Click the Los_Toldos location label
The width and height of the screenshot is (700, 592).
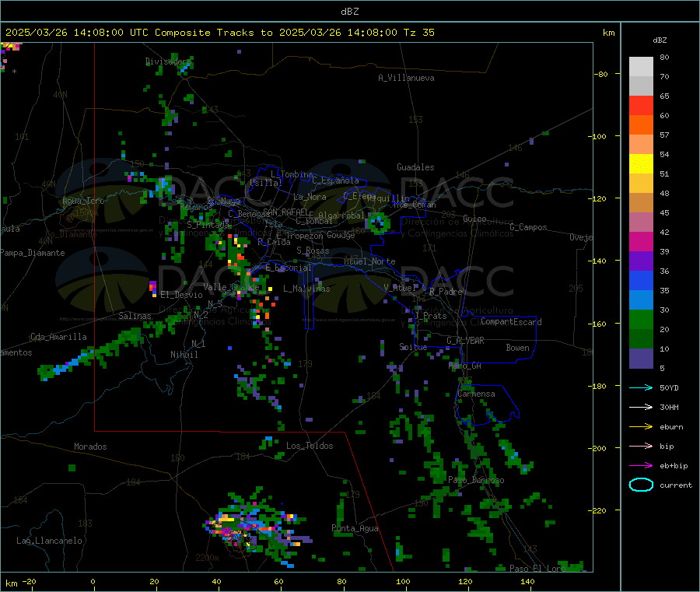(310, 446)
